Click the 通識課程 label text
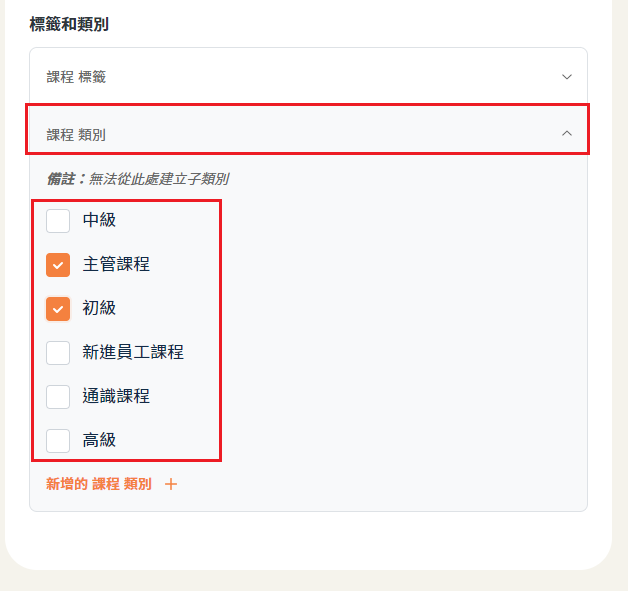Image resolution: width=628 pixels, height=591 pixels. 116,396
